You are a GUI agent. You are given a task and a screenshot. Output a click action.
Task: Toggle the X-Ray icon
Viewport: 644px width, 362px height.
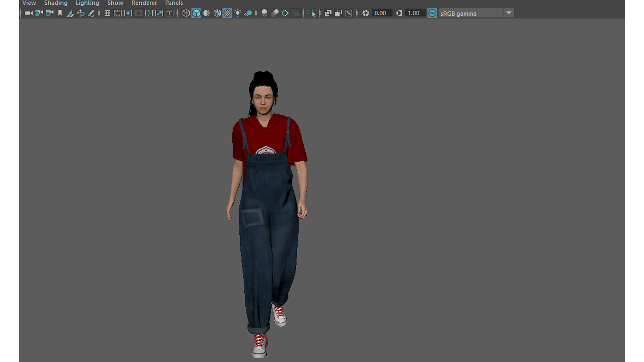pos(328,13)
